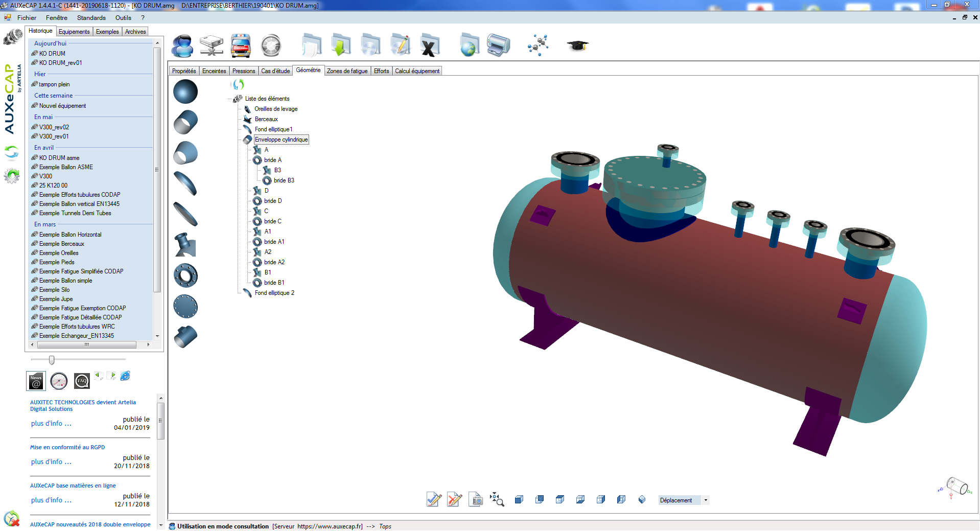Click the folder with green download arrow

[x=341, y=45]
